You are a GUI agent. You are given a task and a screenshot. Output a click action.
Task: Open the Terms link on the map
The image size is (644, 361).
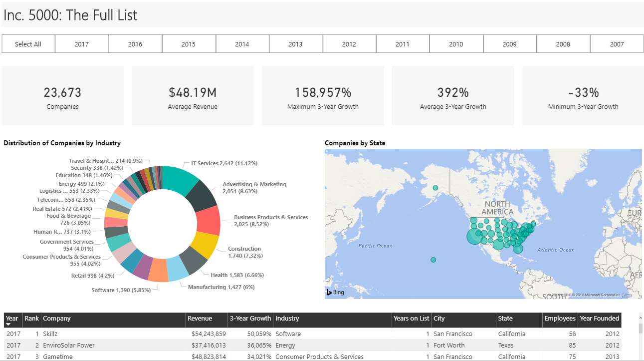[627, 295]
